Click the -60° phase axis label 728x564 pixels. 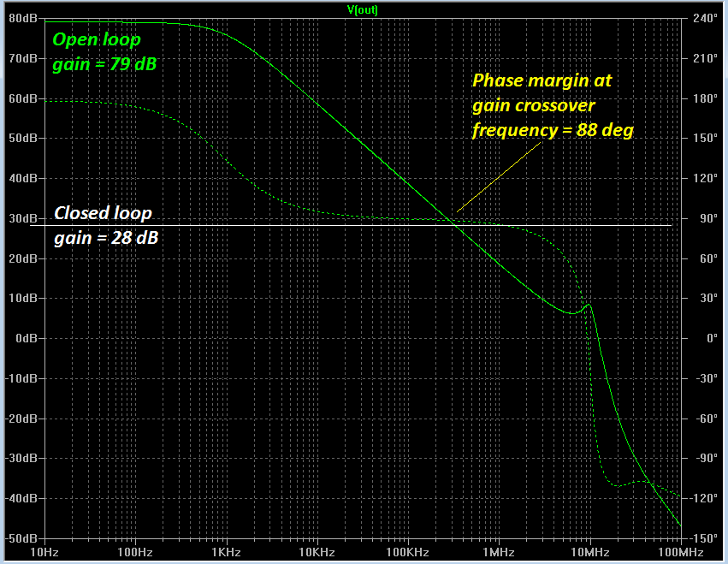[x=707, y=419]
